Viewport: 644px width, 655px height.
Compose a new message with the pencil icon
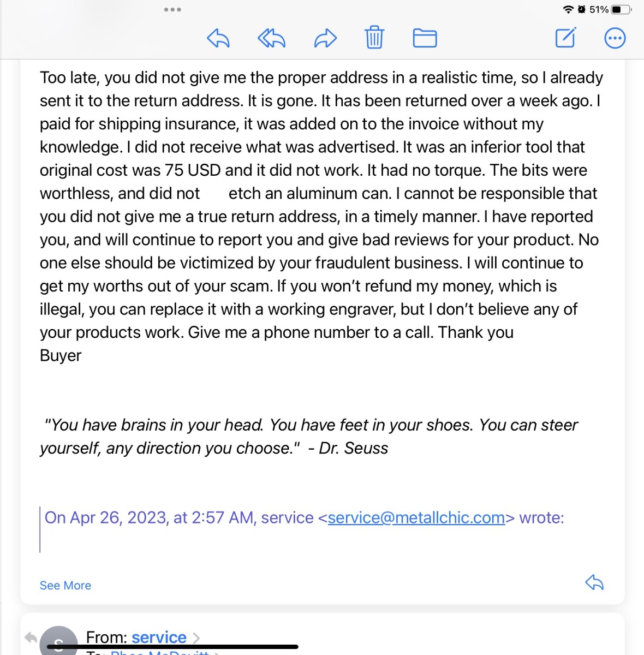coord(565,38)
